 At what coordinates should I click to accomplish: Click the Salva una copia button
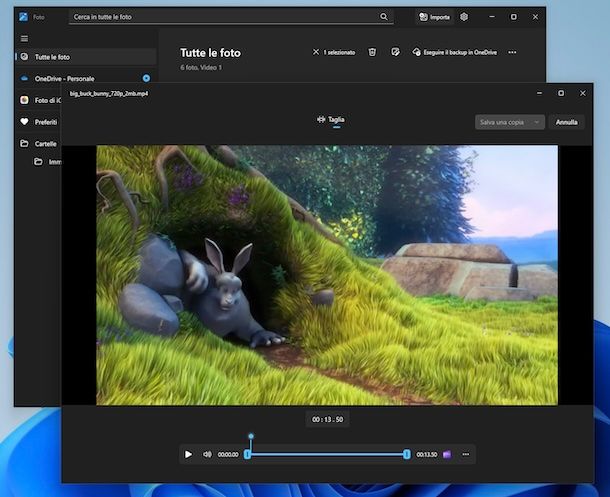pos(510,122)
